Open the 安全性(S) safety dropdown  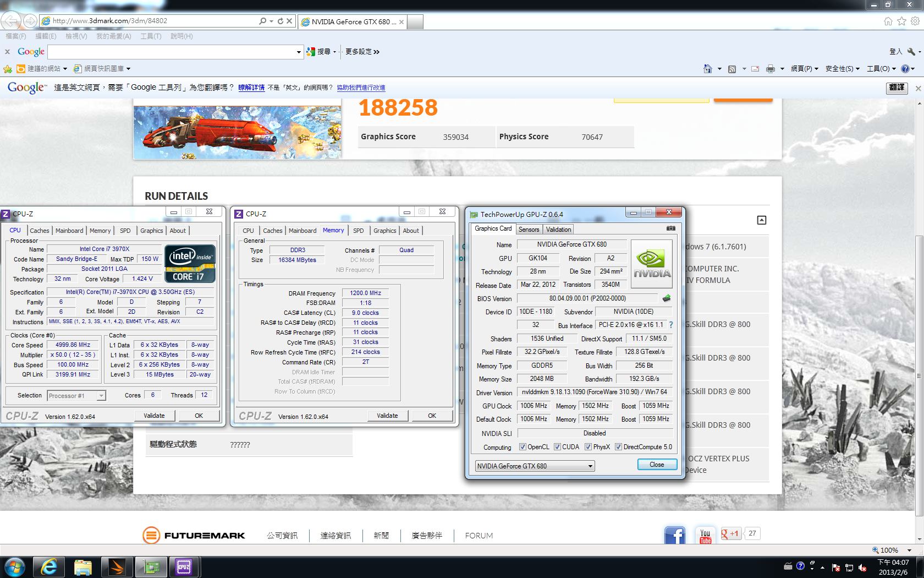pyautogui.click(x=842, y=69)
